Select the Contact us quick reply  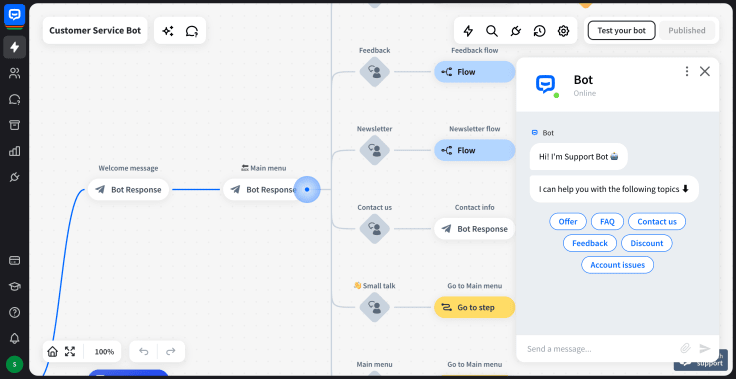[657, 222]
